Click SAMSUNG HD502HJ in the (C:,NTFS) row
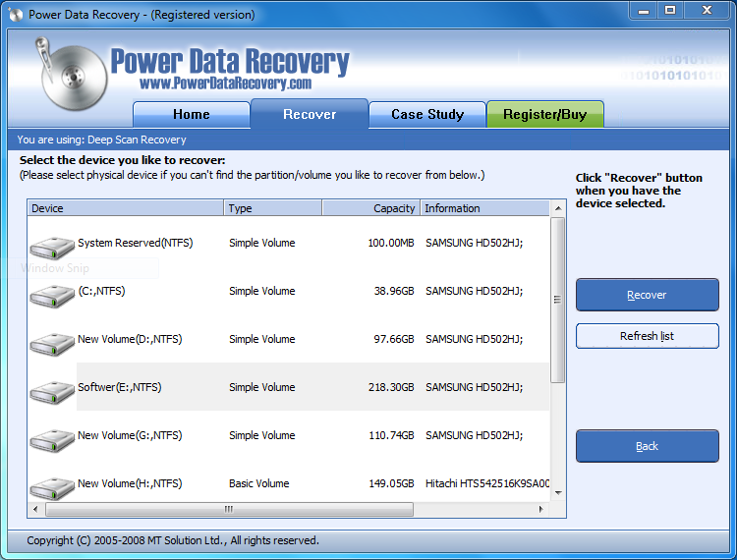Image resolution: width=737 pixels, height=560 pixels. (474, 291)
